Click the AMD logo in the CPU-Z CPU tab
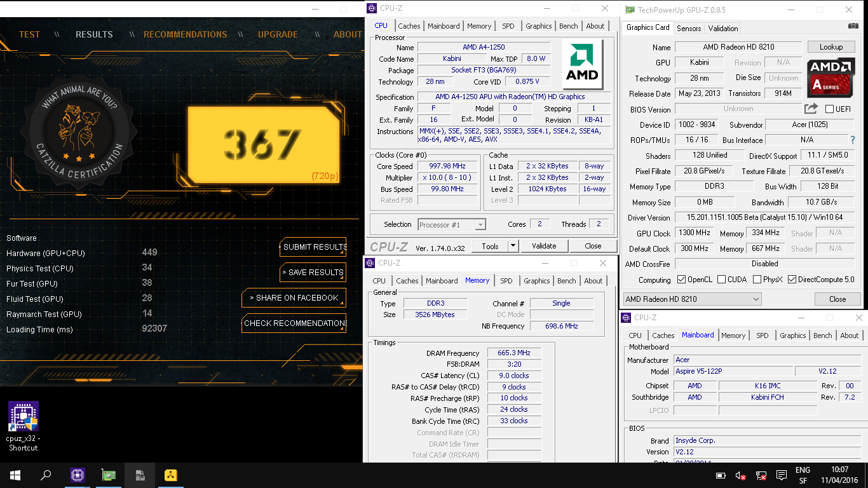 [x=583, y=64]
